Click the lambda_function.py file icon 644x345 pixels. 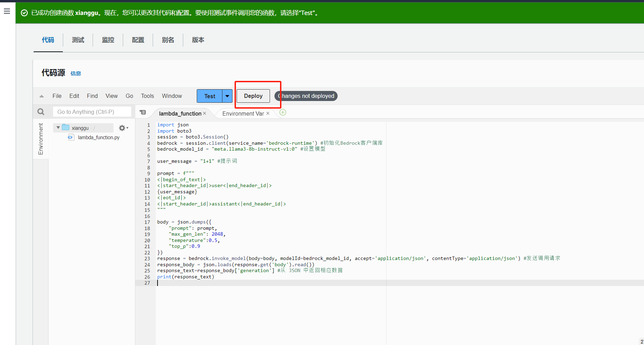click(71, 137)
